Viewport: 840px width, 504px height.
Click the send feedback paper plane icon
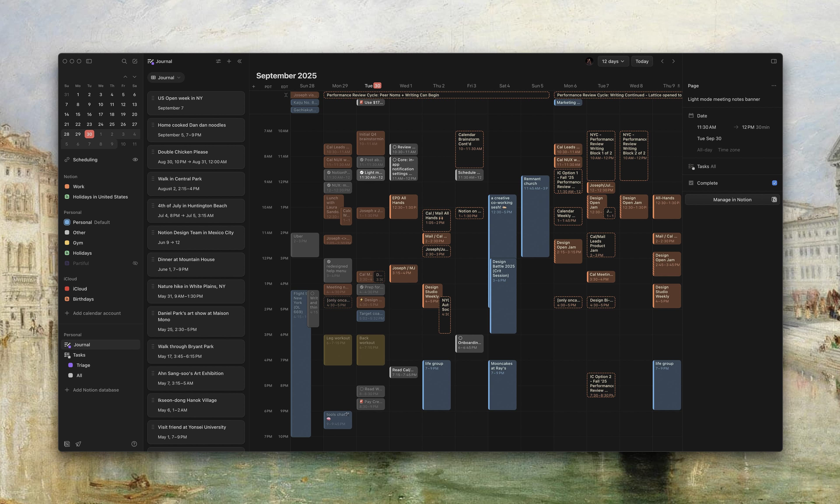(78, 444)
